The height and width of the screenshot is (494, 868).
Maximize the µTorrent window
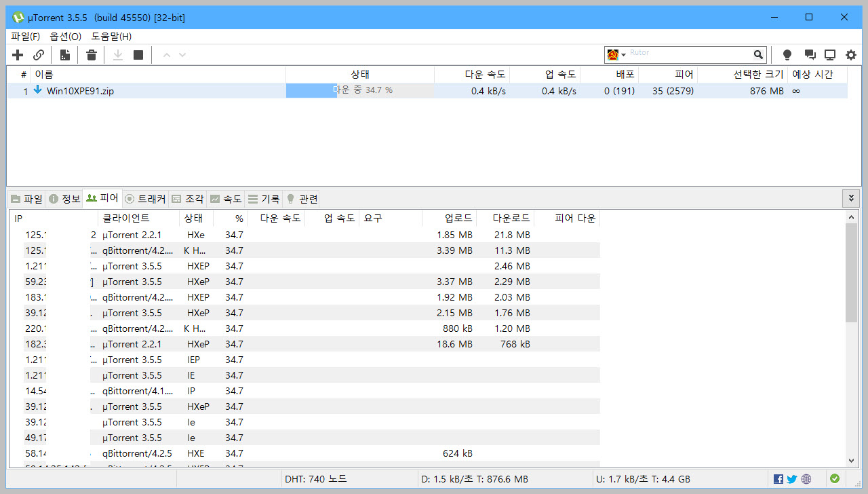point(809,18)
